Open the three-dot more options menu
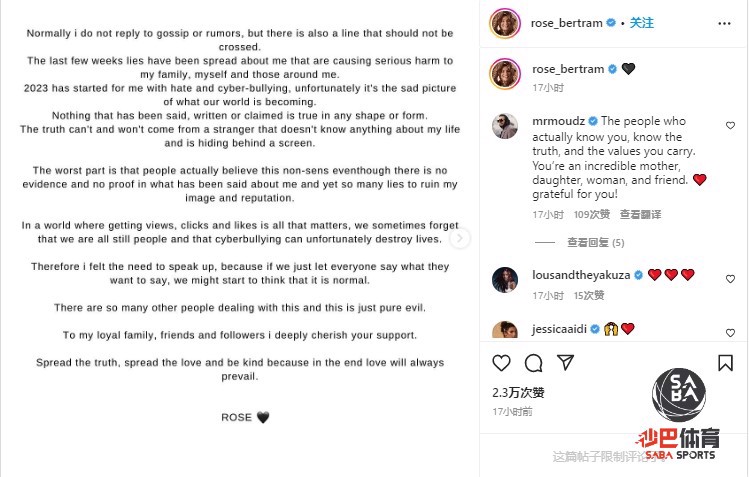 point(728,21)
